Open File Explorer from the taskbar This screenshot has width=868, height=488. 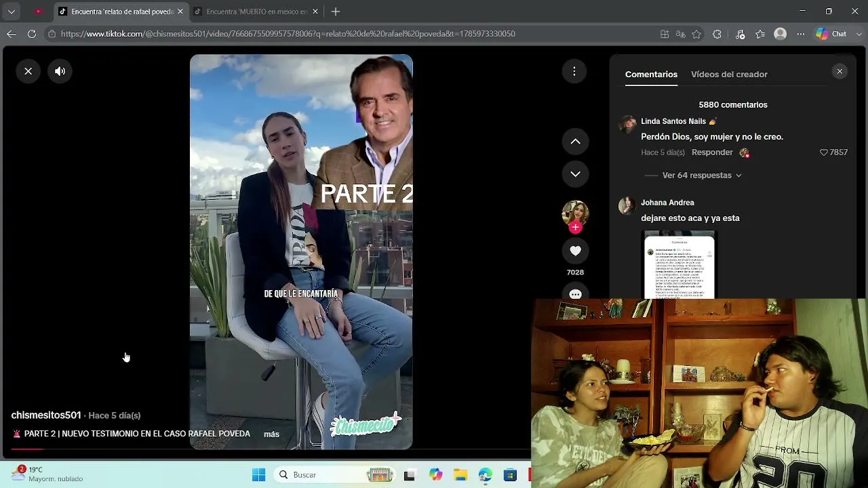[x=460, y=475]
